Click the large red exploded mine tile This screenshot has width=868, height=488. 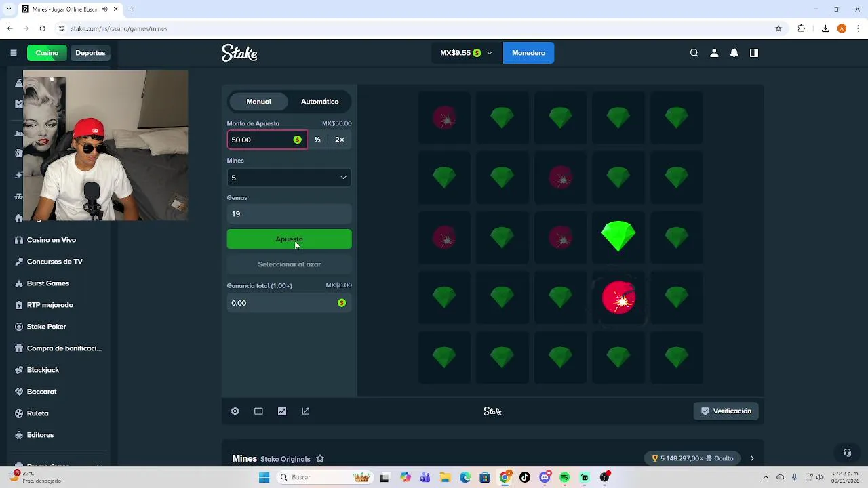[x=618, y=297]
